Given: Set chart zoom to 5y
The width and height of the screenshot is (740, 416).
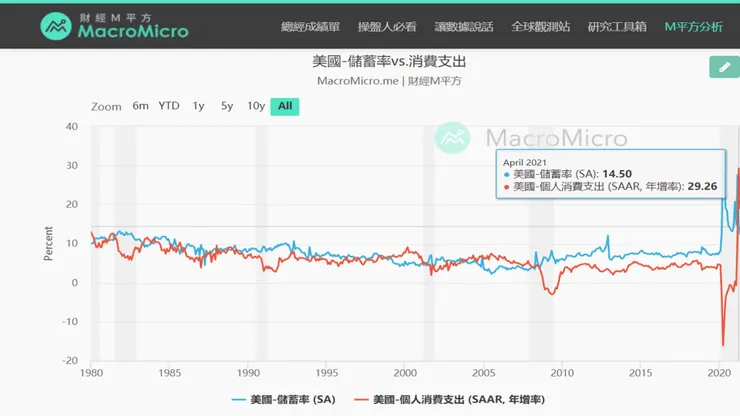Looking at the screenshot, I should click(x=227, y=106).
